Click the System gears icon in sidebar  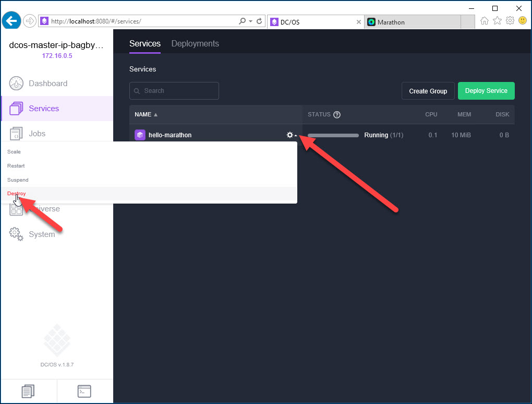(16, 234)
